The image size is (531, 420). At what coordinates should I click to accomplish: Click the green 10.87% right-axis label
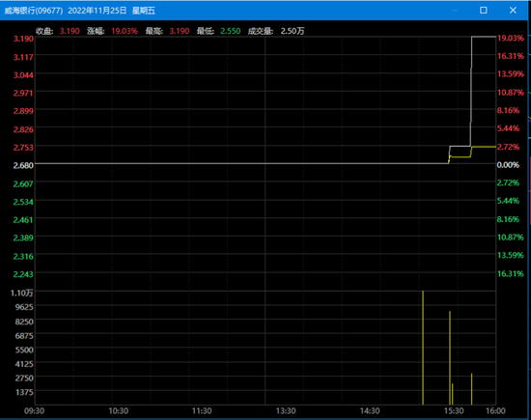click(x=511, y=238)
